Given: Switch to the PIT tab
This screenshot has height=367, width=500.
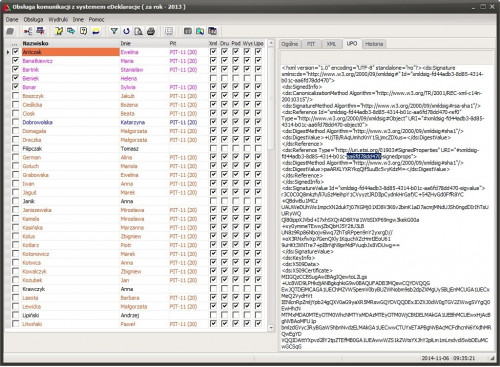Looking at the screenshot, I should point(311,44).
